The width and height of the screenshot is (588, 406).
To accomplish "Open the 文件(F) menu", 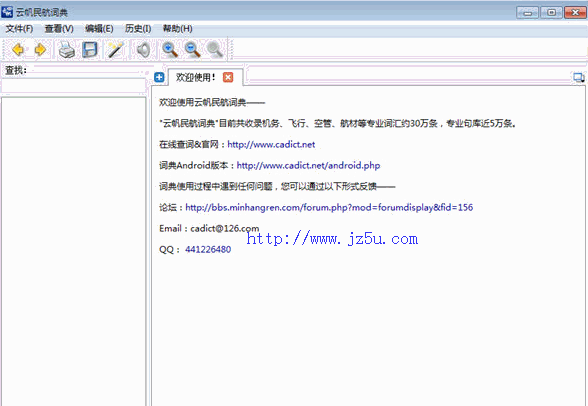I will pos(19,29).
